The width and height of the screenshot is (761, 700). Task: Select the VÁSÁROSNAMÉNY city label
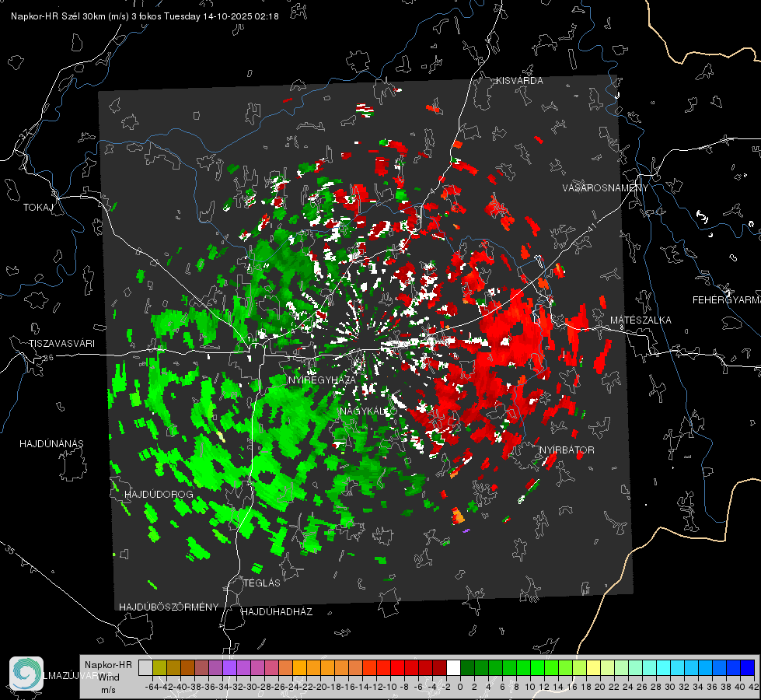[x=606, y=188]
